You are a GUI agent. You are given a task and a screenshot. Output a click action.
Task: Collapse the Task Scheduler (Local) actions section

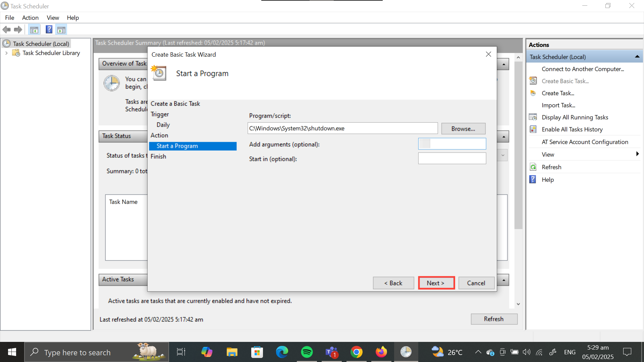click(637, 57)
